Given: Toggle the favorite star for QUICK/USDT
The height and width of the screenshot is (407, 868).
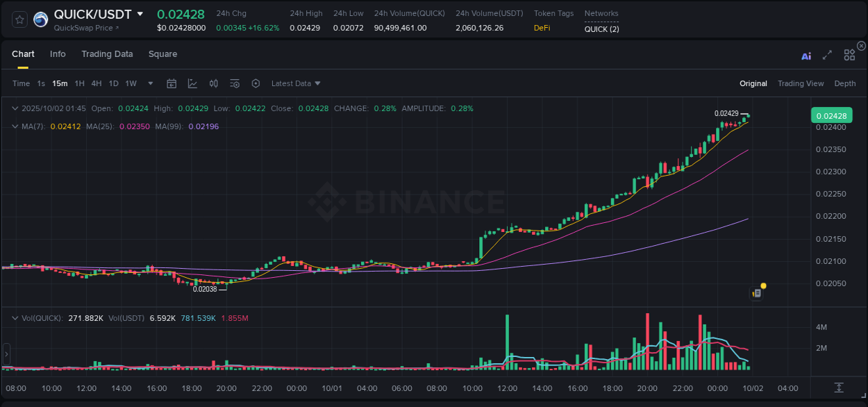Looking at the screenshot, I should [19, 19].
